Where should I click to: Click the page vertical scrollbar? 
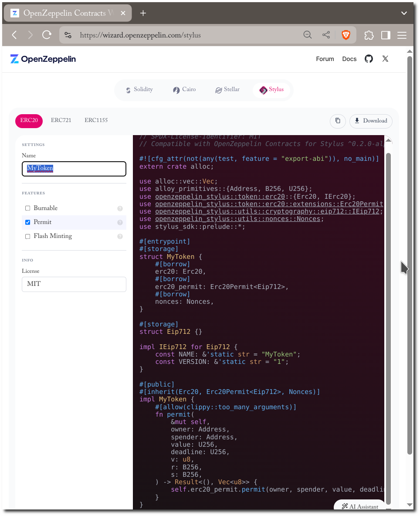pyautogui.click(x=410, y=255)
